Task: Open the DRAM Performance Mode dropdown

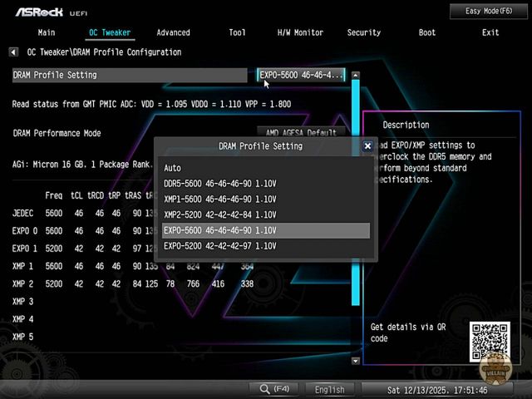Action: 301,132
